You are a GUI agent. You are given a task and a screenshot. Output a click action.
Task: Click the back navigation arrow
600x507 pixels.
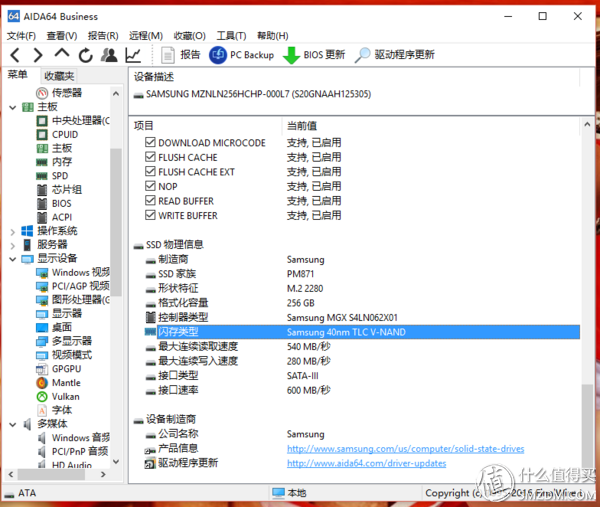14,55
